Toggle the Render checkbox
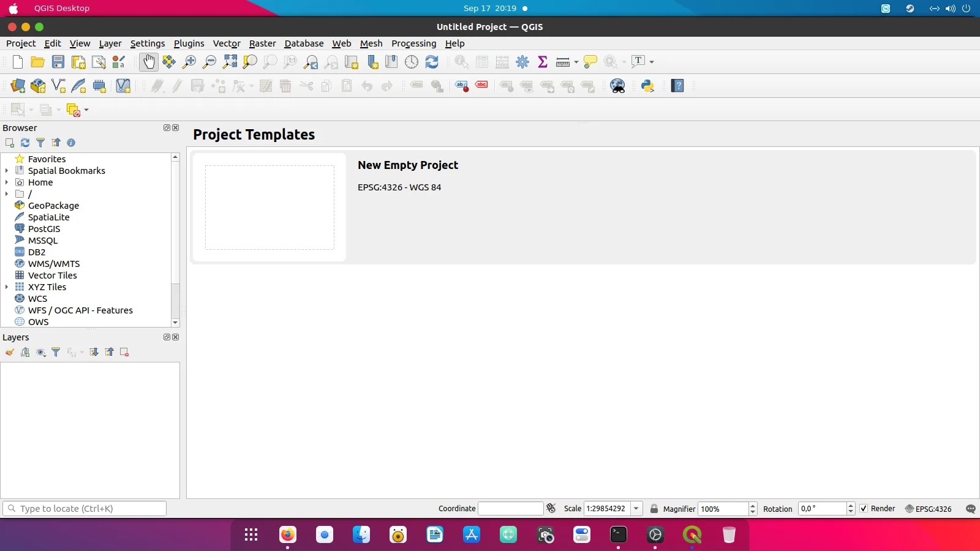The width and height of the screenshot is (980, 551). coord(864,509)
